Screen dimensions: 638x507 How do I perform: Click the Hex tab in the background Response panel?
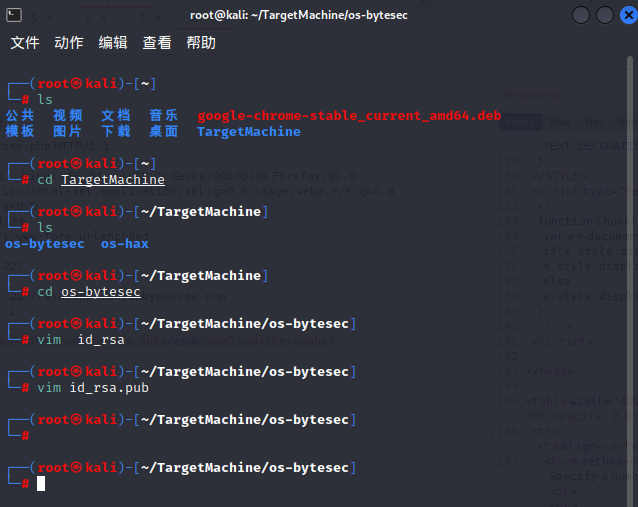pos(594,122)
